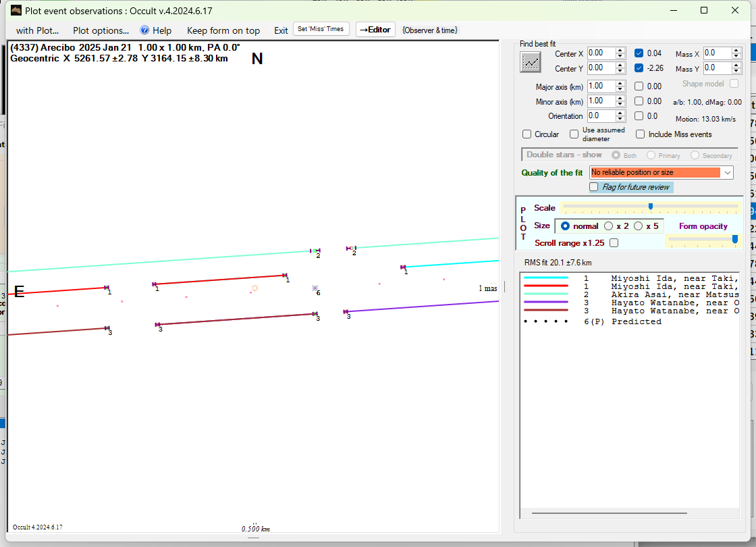Click the →Editor button

[x=375, y=30]
